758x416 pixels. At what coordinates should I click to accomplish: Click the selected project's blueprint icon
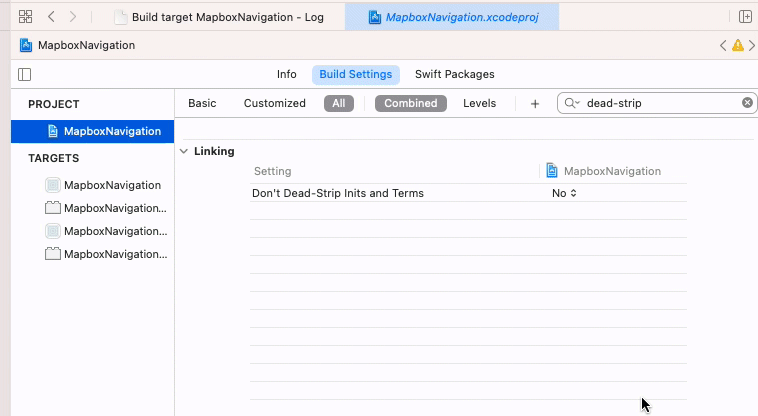pyautogui.click(x=53, y=131)
